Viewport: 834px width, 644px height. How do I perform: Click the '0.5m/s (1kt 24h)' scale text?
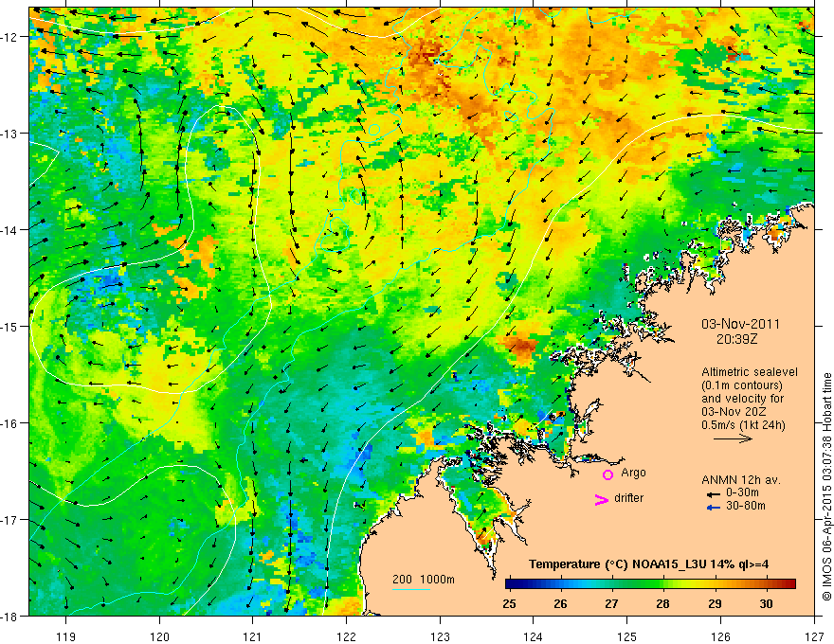[743, 425]
